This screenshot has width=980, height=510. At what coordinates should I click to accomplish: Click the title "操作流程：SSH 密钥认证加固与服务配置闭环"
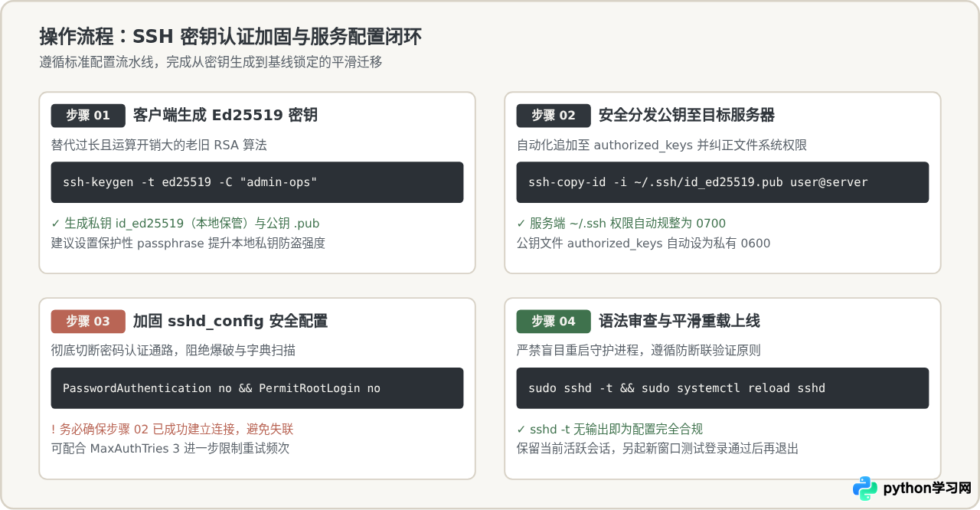click(230, 36)
